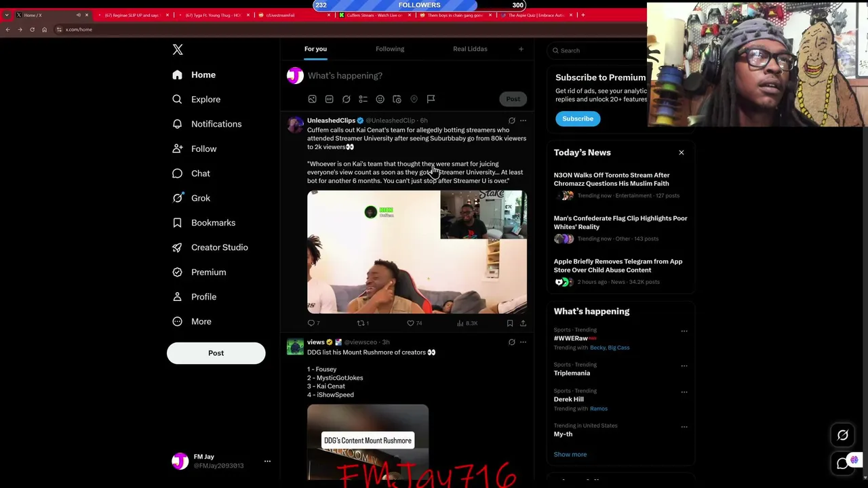The image size is (868, 488).
Task: Switch to the Aspie Quiz browser tab
Action: tap(536, 15)
